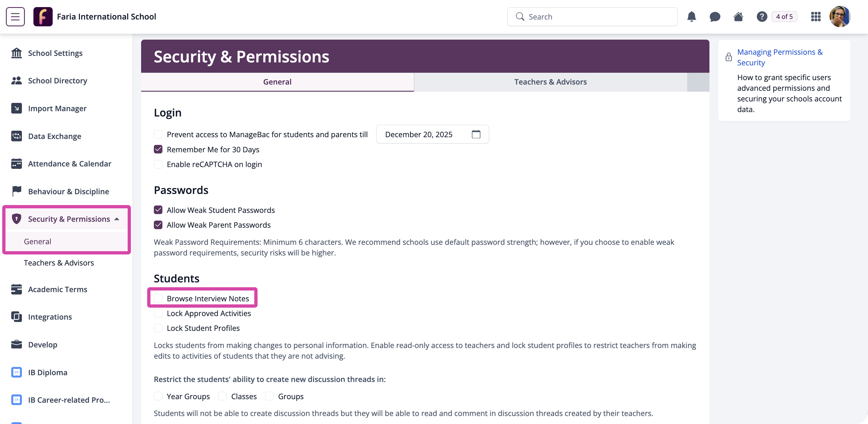Open the hamburger menu button

[15, 17]
